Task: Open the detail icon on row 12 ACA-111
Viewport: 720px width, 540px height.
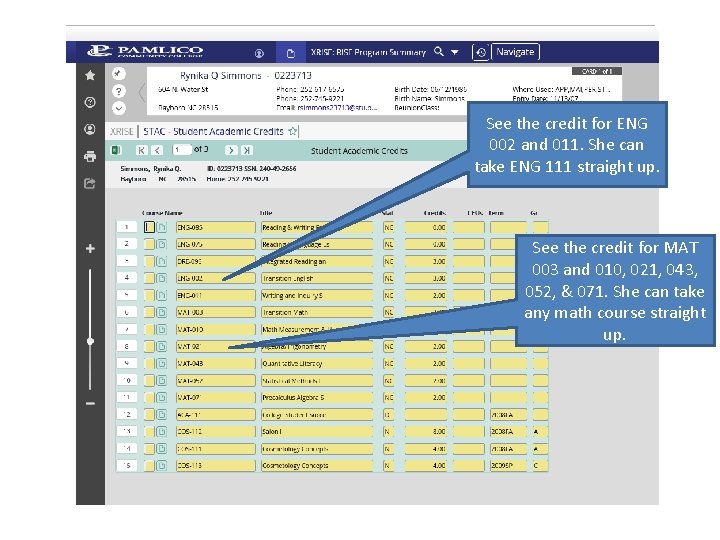Action: point(161,414)
